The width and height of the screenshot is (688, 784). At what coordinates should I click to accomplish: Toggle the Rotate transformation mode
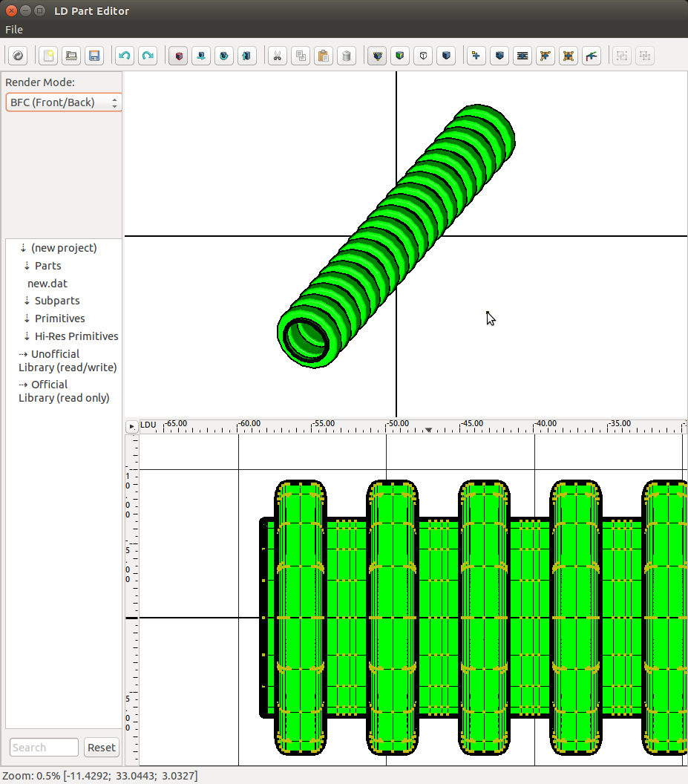(223, 55)
